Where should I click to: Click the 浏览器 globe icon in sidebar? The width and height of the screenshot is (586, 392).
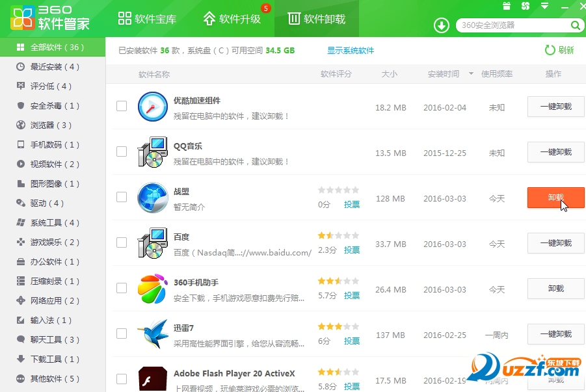point(21,125)
